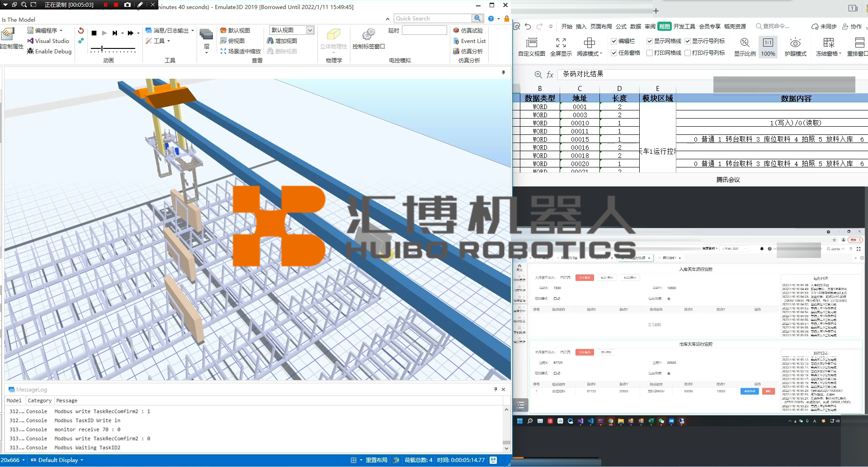This screenshot has height=467, width=868.
Task: Click the red Reset model icon
Action: [x=81, y=31]
